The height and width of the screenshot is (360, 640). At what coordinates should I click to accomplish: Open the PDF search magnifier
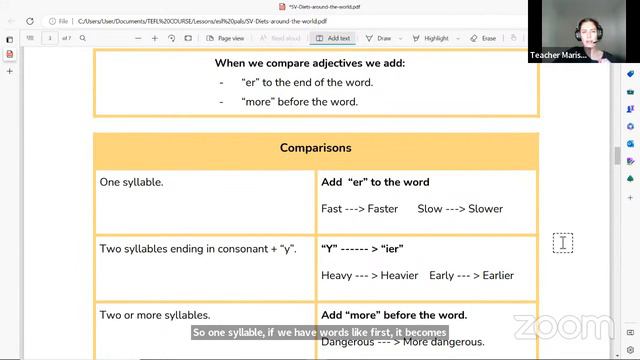click(x=83, y=38)
